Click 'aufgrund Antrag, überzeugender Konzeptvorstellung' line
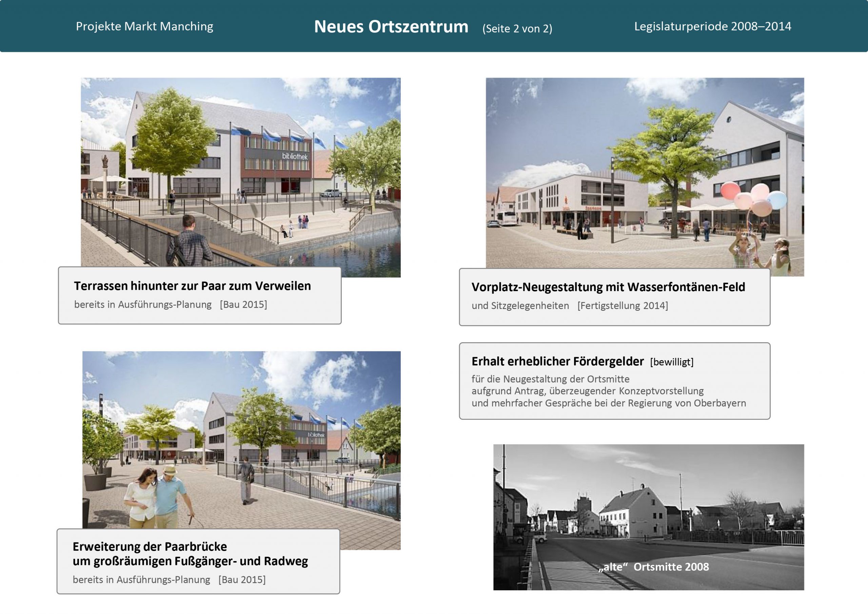This screenshot has width=868, height=614. (x=587, y=391)
